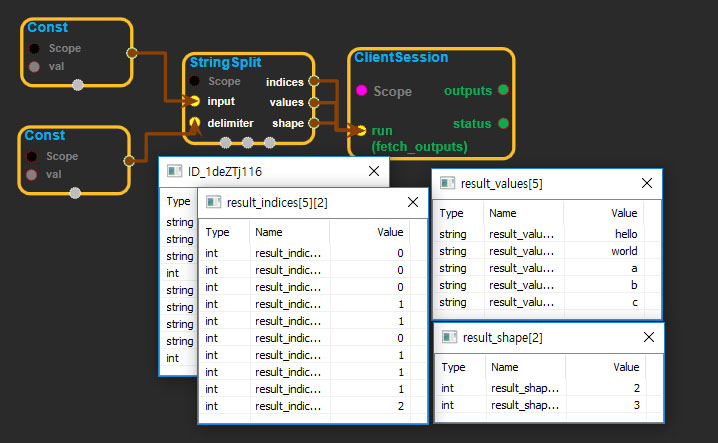
Task: Close the result_shape[2] window
Action: coord(647,337)
